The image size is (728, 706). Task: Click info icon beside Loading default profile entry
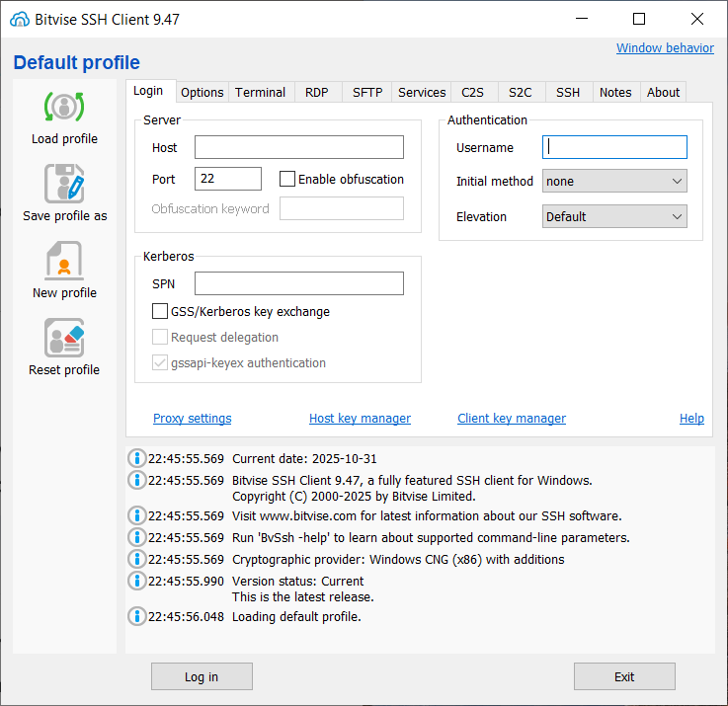(137, 616)
